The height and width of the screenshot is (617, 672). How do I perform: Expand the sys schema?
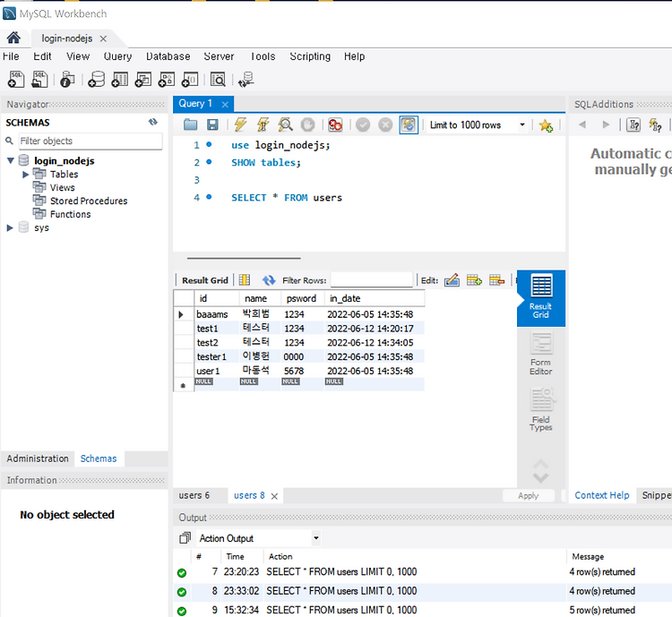coord(10,228)
